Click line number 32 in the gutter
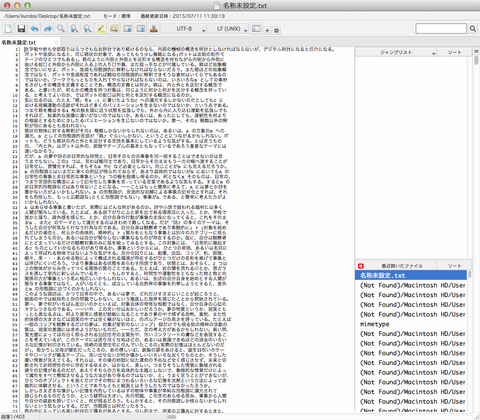The width and height of the screenshot is (480, 420). point(15,207)
